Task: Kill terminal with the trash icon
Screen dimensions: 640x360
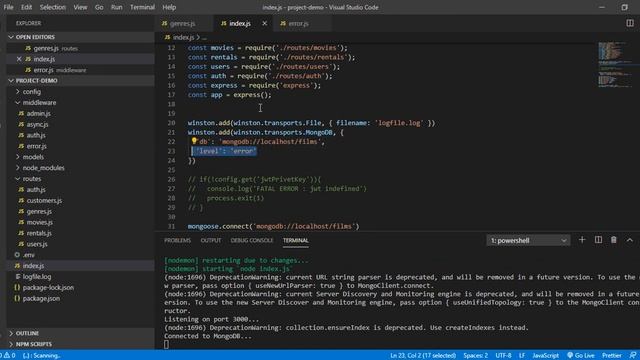Action: point(613,240)
